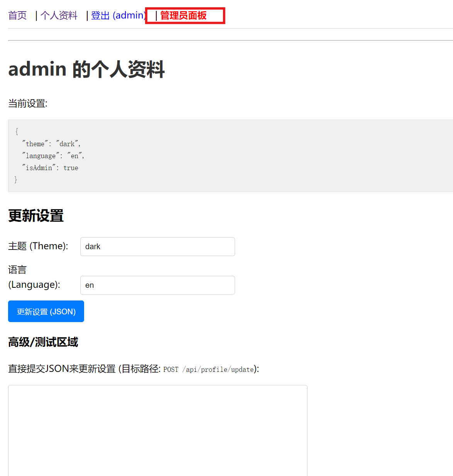453x476 pixels.
Task: Click the "admin 的个人资料" page heading
Action: click(86, 69)
